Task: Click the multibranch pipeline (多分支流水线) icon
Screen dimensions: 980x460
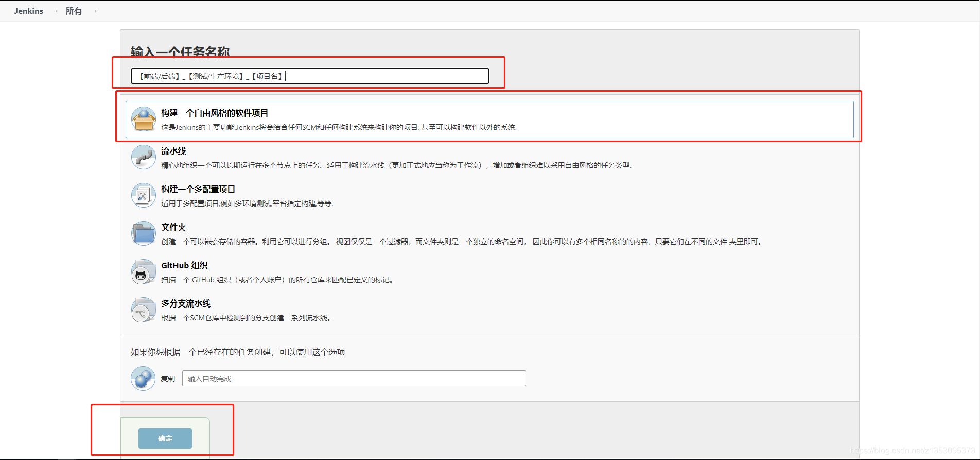Action: (144, 310)
